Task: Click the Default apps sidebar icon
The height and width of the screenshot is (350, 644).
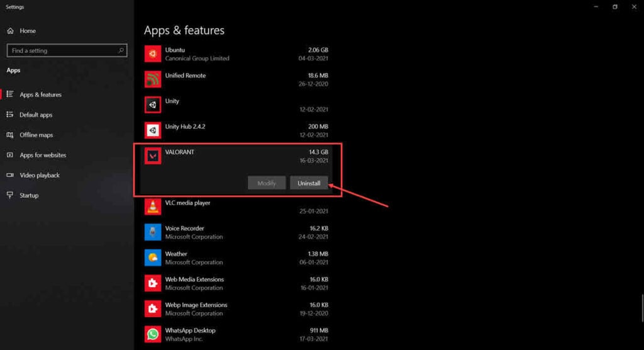Action: [10, 115]
